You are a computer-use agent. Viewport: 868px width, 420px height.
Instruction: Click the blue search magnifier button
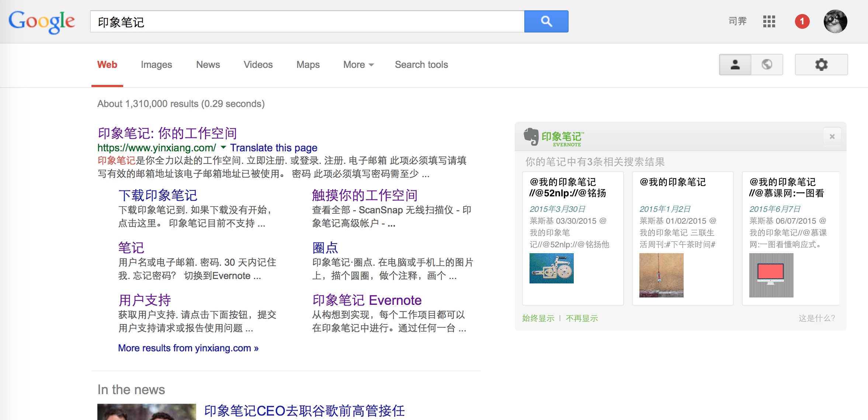[x=546, y=21]
